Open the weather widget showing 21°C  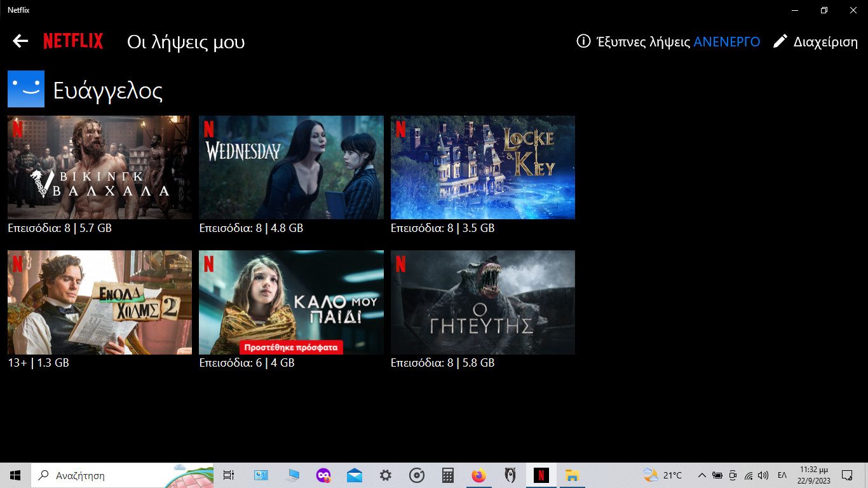point(663,475)
